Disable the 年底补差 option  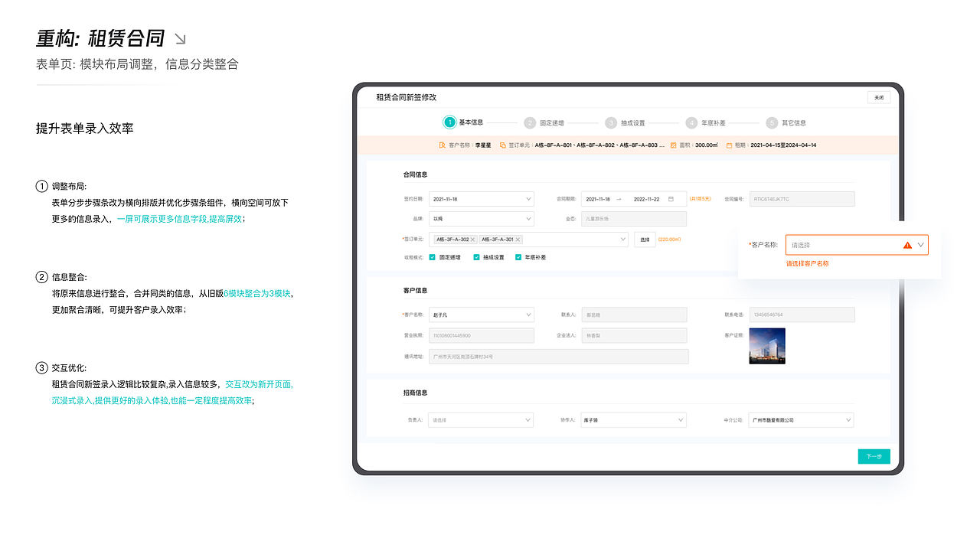518,256
